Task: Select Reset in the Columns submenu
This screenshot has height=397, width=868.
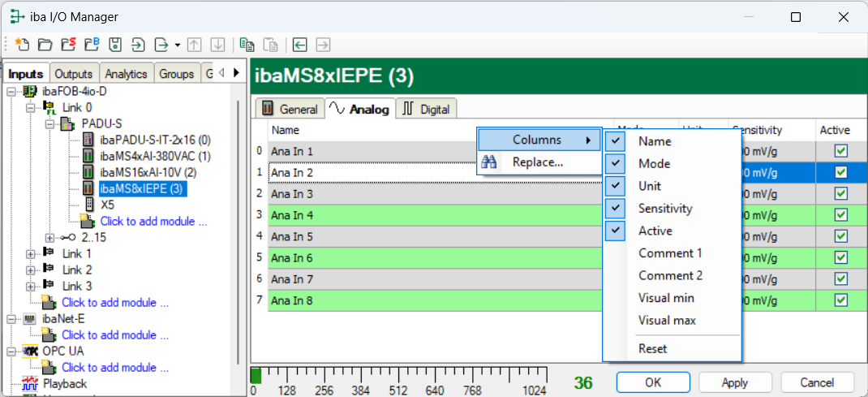Action: coord(672,348)
